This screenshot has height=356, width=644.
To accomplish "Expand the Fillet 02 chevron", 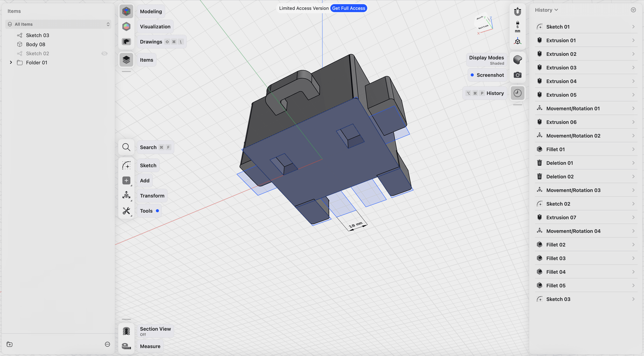I will [x=633, y=245].
